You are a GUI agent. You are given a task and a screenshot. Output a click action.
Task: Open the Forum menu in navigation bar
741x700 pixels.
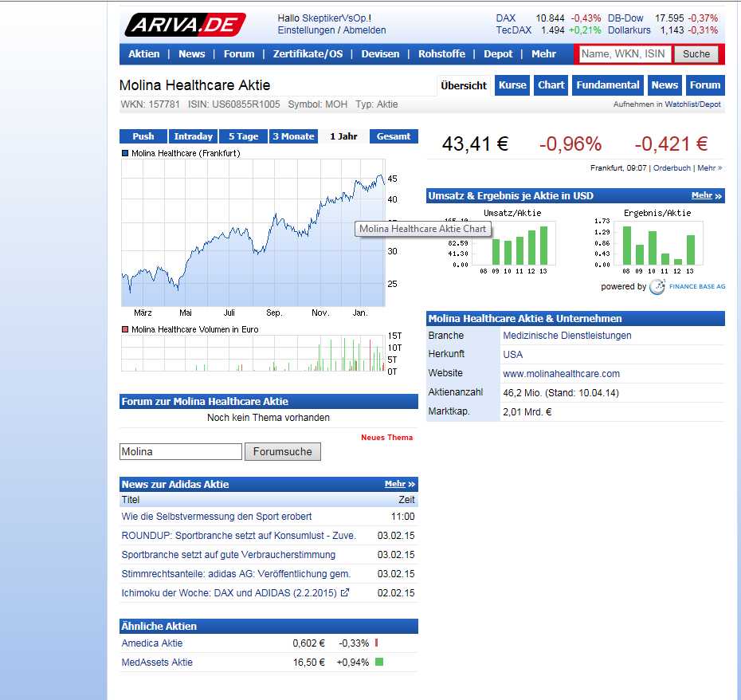pos(239,54)
